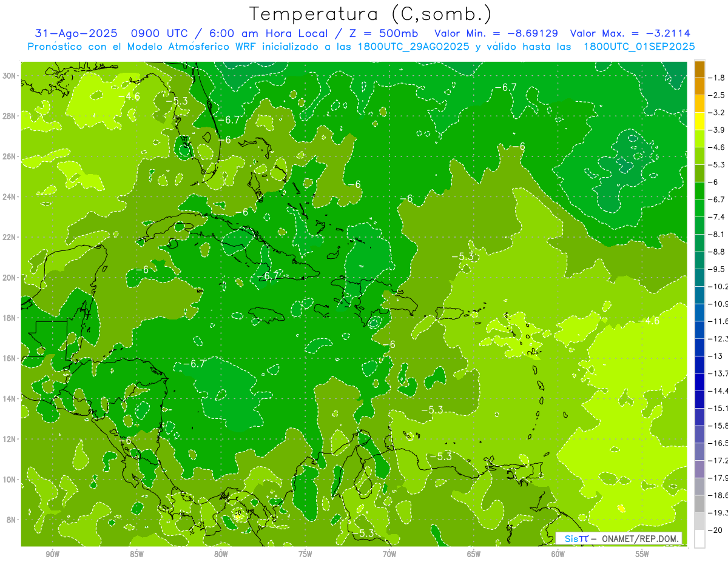Click the SisTT ONAMET/REP.DOM. logo box
The image size is (728, 562).
[x=619, y=538]
